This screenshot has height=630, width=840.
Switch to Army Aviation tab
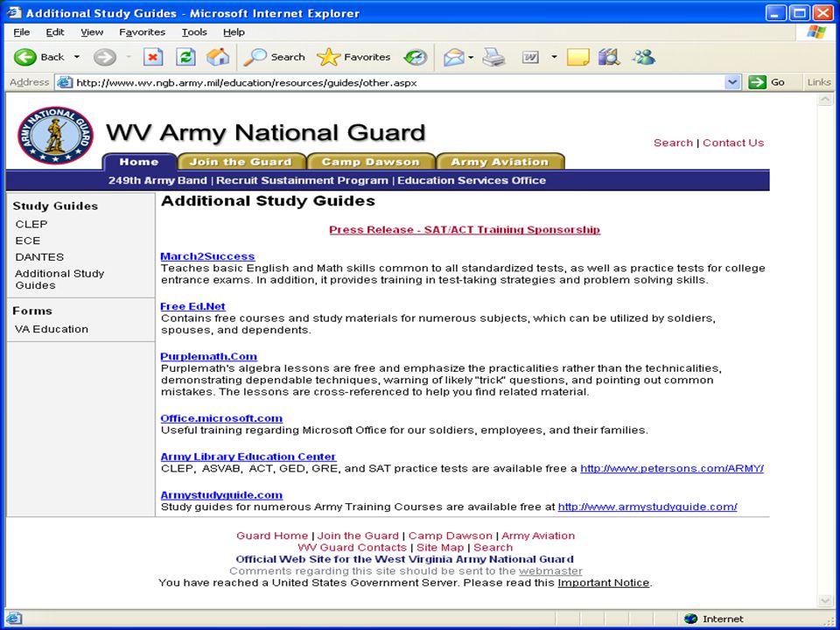pyautogui.click(x=500, y=162)
